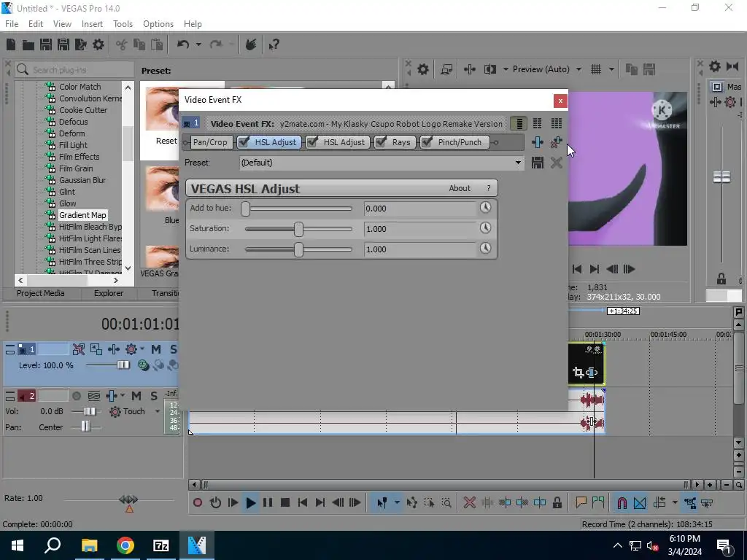Open the auto ripple dropdown arrow
Viewport: 747px width, 560px height.
pyautogui.click(x=675, y=503)
